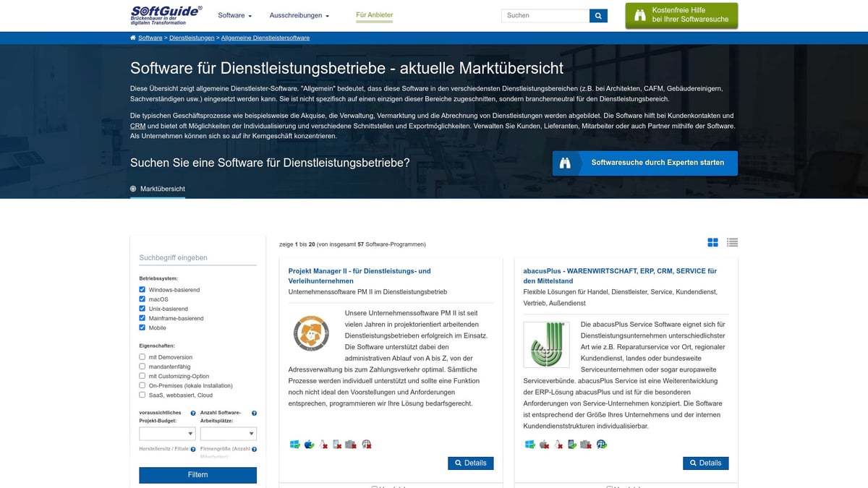Open the Anzahl Software-Arbeitsplätze dropdown
Screen dimensions: 868x488
tap(228, 434)
